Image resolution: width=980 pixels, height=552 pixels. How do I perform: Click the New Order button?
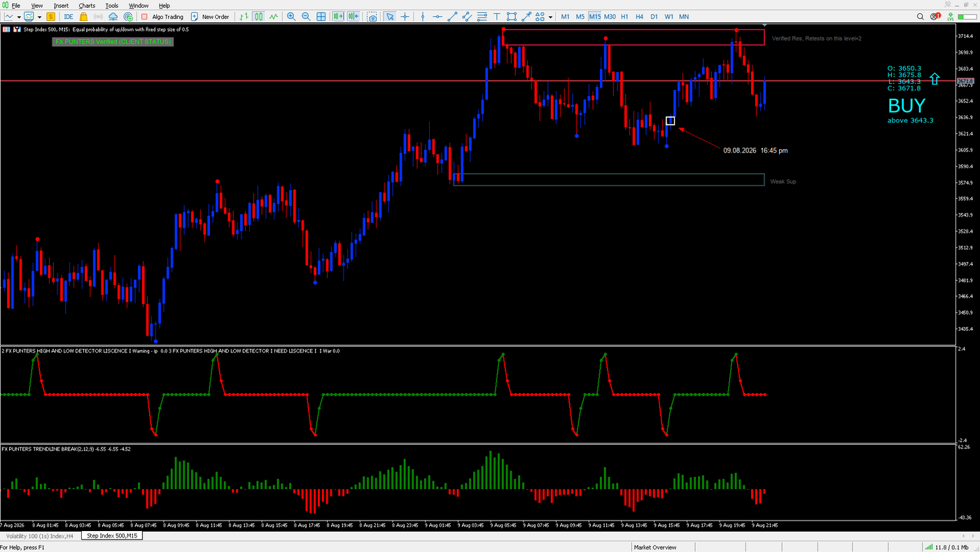point(210,17)
